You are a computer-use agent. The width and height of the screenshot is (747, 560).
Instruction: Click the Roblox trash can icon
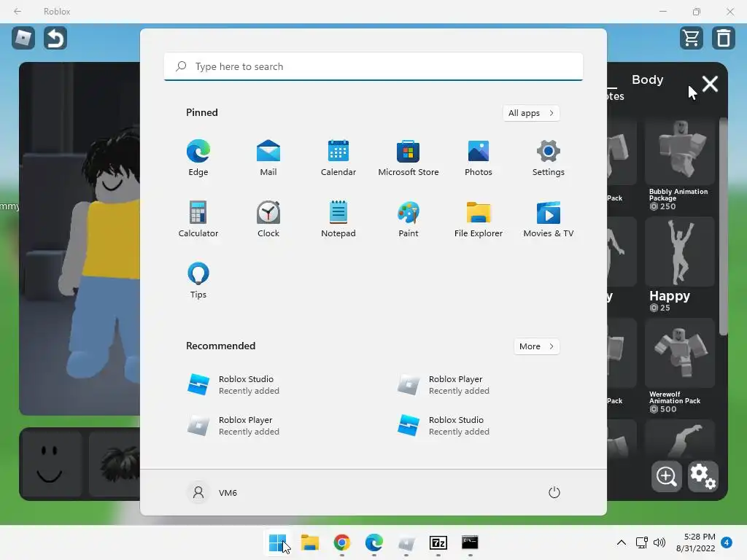coord(723,38)
